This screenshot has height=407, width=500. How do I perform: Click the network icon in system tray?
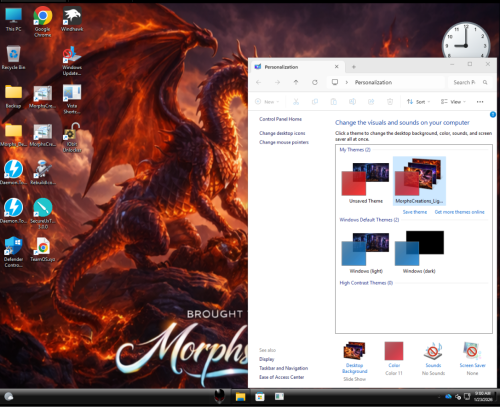[467, 396]
